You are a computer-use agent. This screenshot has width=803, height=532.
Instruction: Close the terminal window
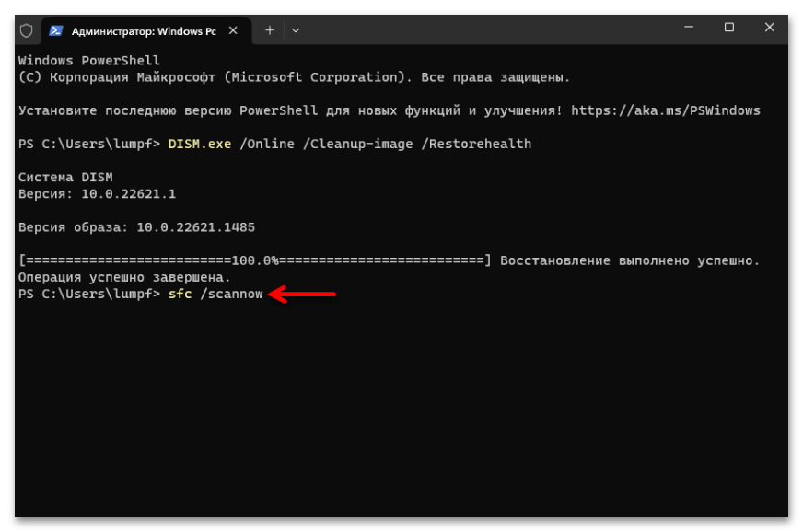769,27
